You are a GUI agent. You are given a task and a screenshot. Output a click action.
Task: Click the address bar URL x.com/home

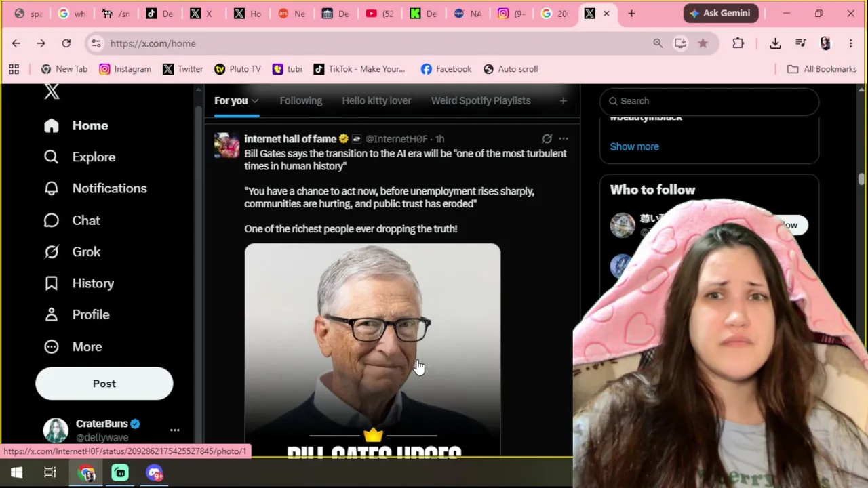pos(153,43)
